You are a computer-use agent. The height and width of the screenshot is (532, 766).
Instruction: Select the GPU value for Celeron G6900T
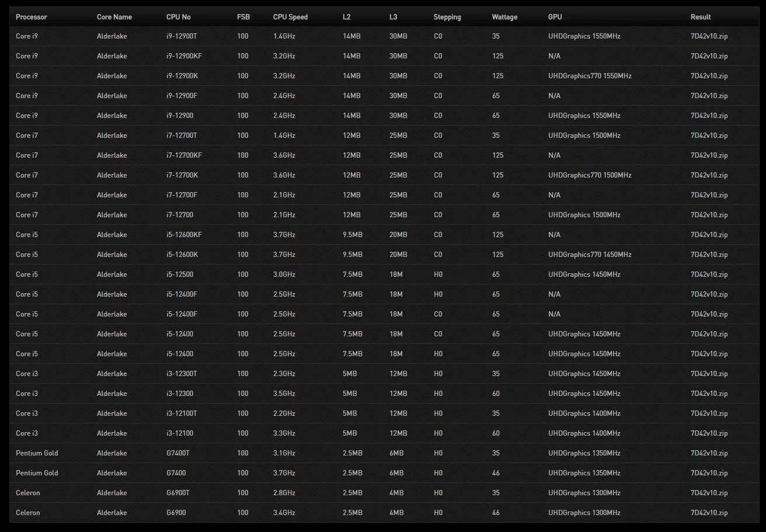point(584,493)
